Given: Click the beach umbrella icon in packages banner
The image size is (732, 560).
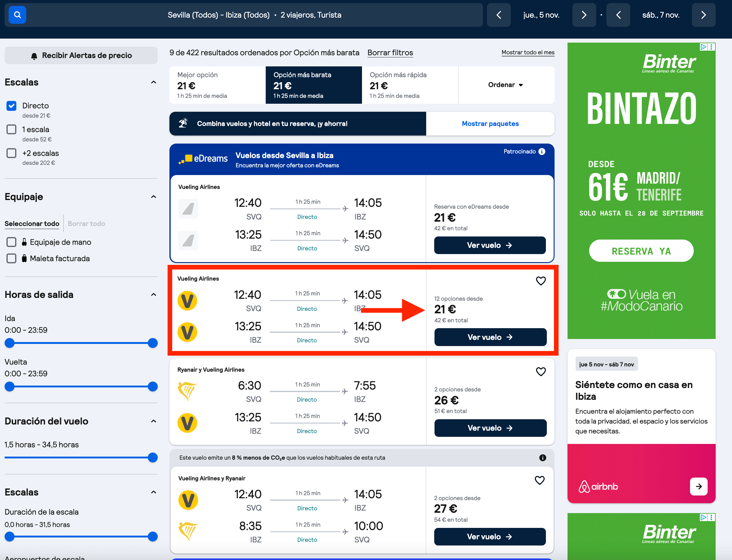Looking at the screenshot, I should (x=183, y=123).
